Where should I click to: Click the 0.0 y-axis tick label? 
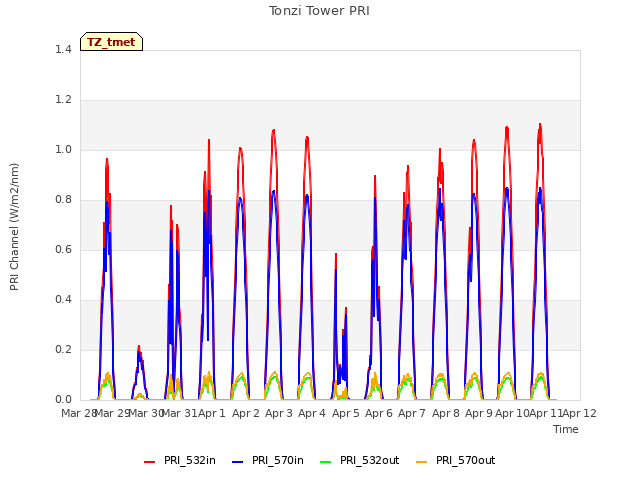(x=63, y=400)
